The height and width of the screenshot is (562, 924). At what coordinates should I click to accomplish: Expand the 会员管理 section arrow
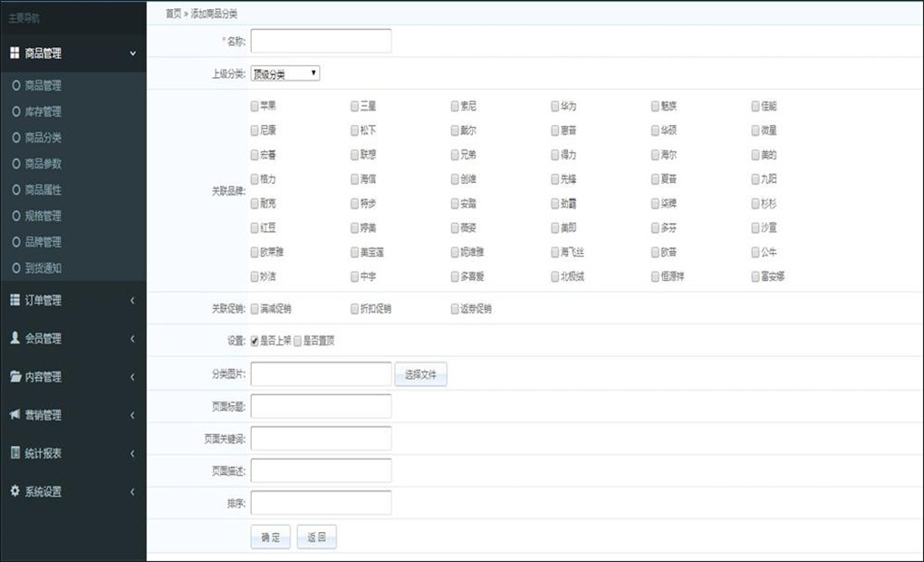pos(132,338)
